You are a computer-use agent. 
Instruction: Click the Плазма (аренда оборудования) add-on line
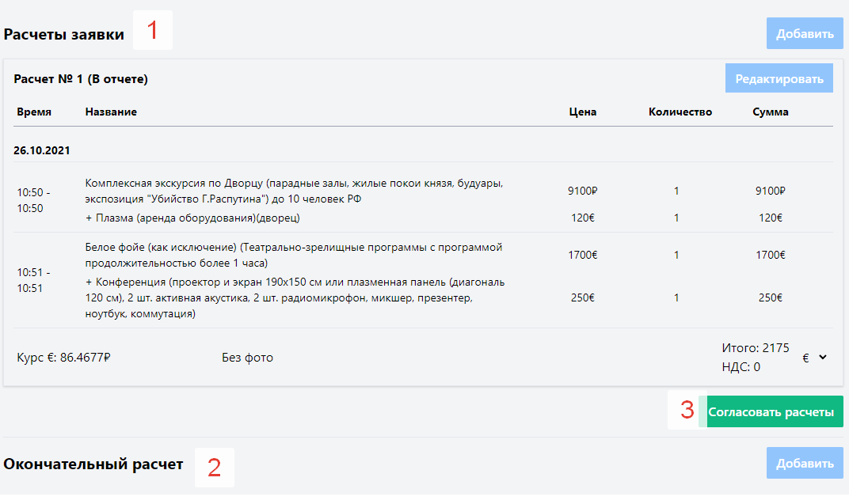coord(193,218)
